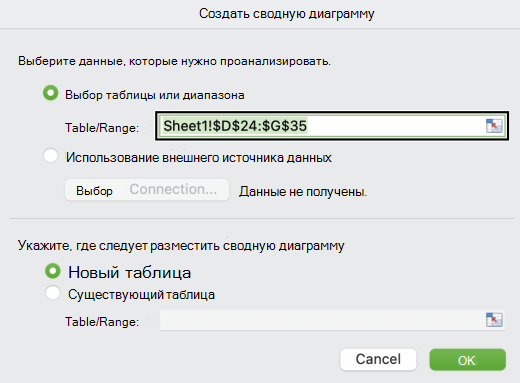Viewport: 520px width, 383px height.
Task: Confirm with the green OK button
Action: 467,359
